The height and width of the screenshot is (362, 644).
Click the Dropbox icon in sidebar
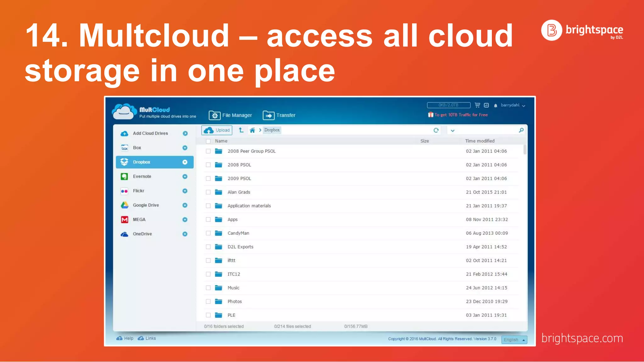coord(125,162)
